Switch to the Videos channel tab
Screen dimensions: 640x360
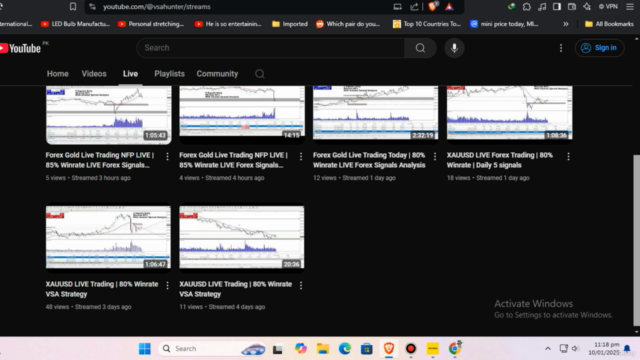[94, 74]
